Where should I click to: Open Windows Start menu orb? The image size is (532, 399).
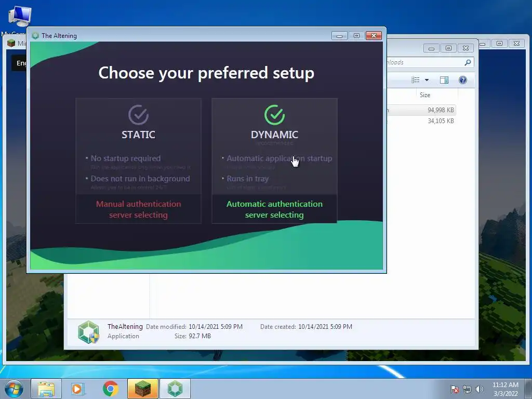click(x=14, y=389)
